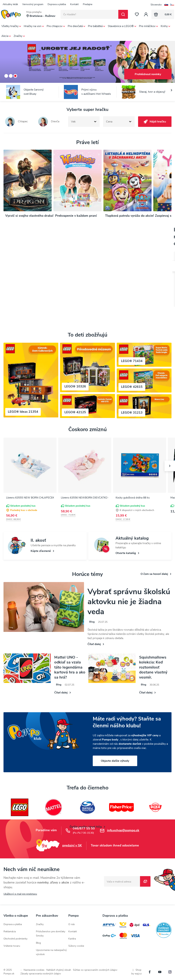Open the Vek dropdown
This screenshot has width=175, height=980.
83,121
